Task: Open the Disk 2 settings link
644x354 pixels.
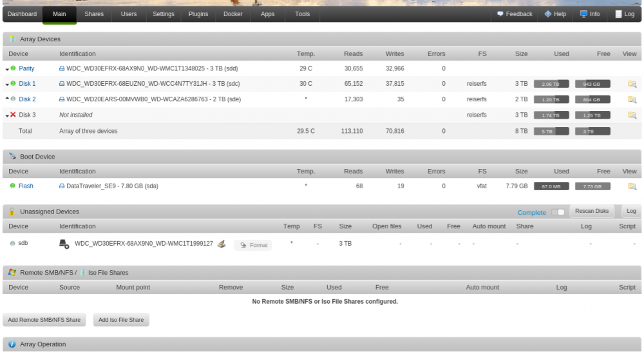Action: tap(27, 99)
